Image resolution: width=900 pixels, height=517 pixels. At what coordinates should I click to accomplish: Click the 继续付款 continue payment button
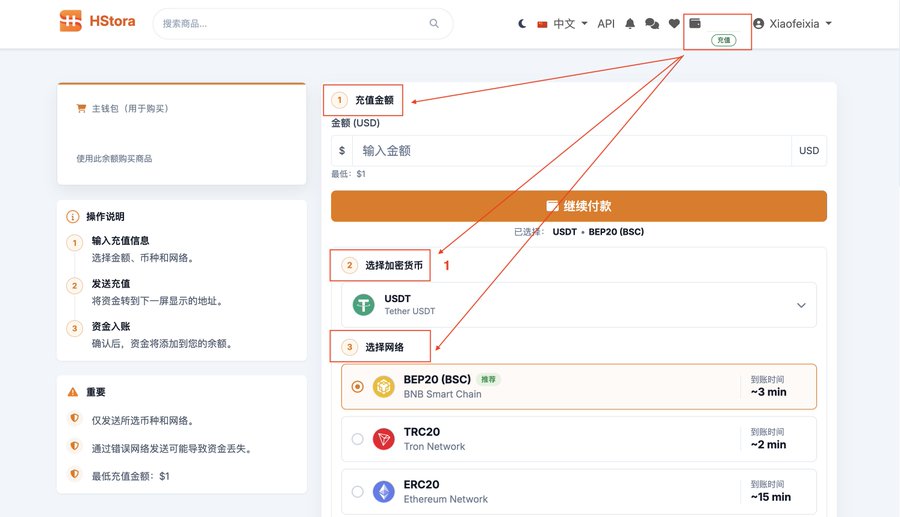pos(579,206)
